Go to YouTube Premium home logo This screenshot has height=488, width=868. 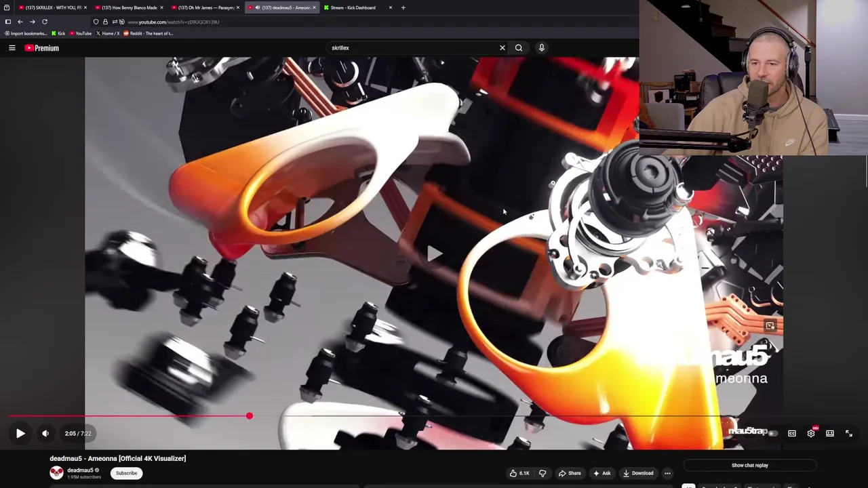tap(42, 48)
